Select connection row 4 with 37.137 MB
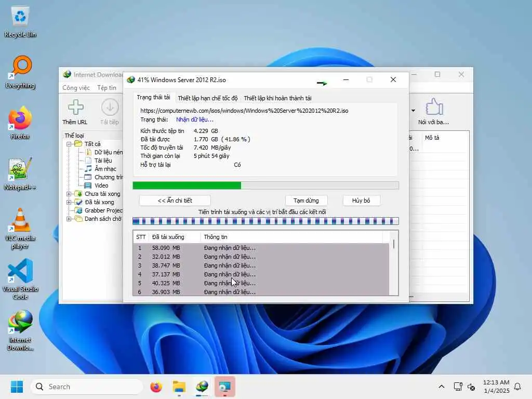Viewport: 532px width, 399px height. (x=261, y=274)
